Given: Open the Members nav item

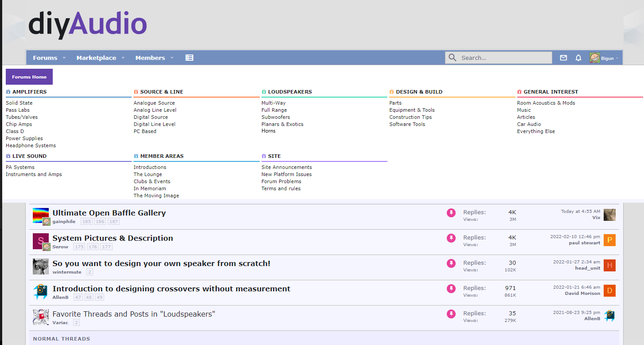Looking at the screenshot, I should [x=150, y=58].
